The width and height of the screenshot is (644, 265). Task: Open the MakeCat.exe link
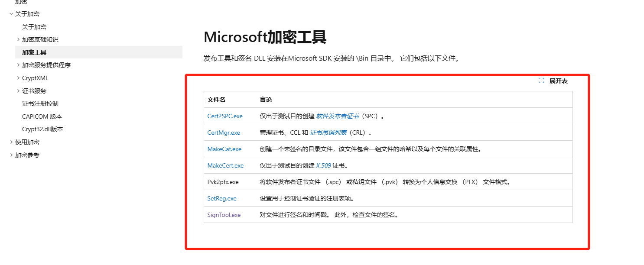pos(224,149)
